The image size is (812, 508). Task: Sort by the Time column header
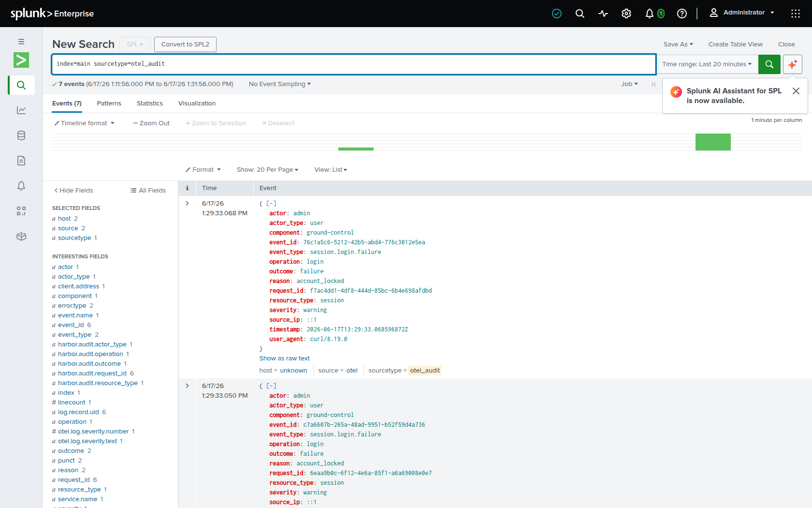pyautogui.click(x=209, y=188)
